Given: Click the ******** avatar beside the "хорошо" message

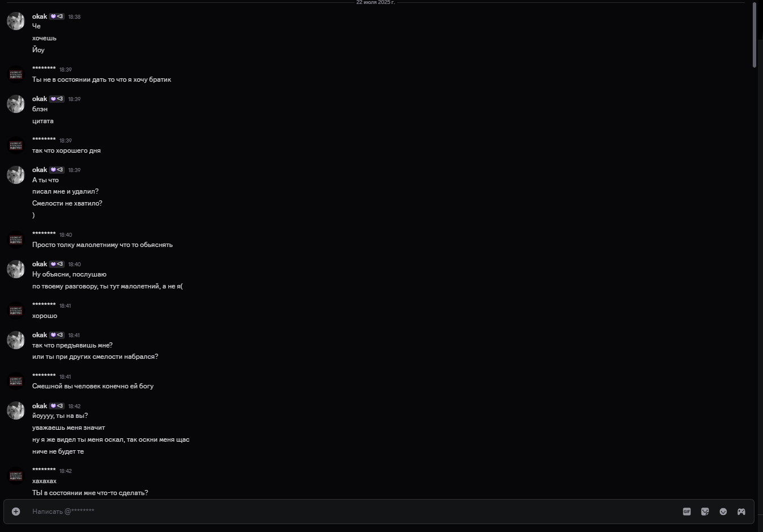Looking at the screenshot, I should tap(16, 310).
